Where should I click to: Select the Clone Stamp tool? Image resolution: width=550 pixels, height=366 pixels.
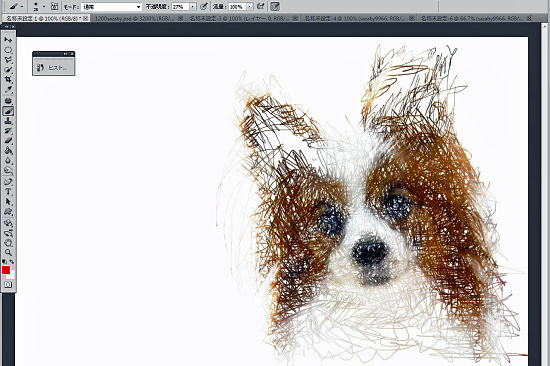tap(8, 121)
